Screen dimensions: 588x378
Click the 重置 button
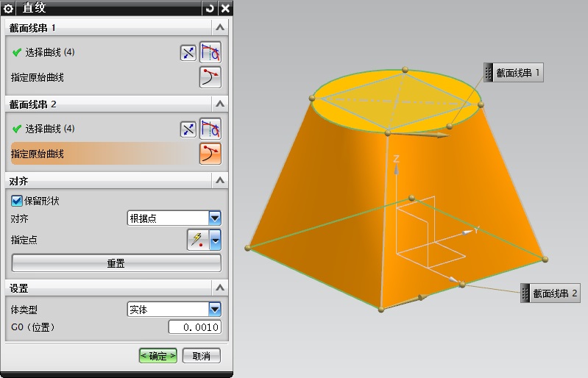[x=116, y=263]
